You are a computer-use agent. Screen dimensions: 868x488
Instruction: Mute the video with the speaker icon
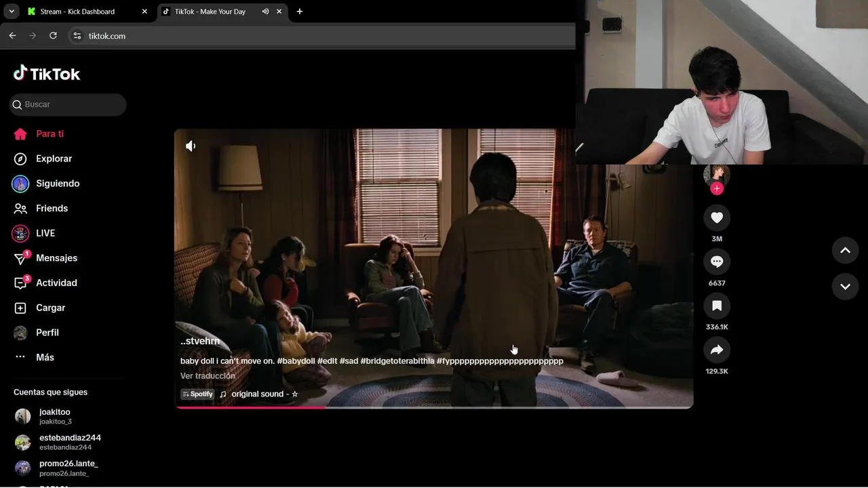191,146
